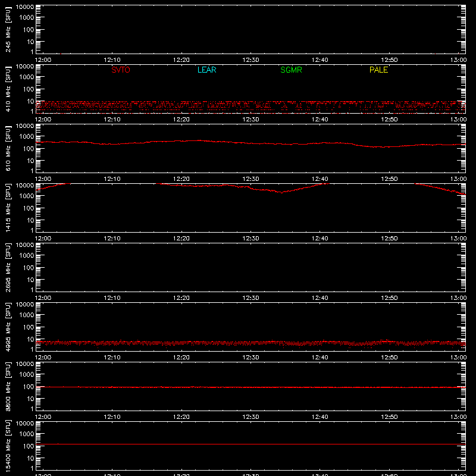Click the red SVTO station label
This screenshot has height=476, width=476.
pos(121,70)
